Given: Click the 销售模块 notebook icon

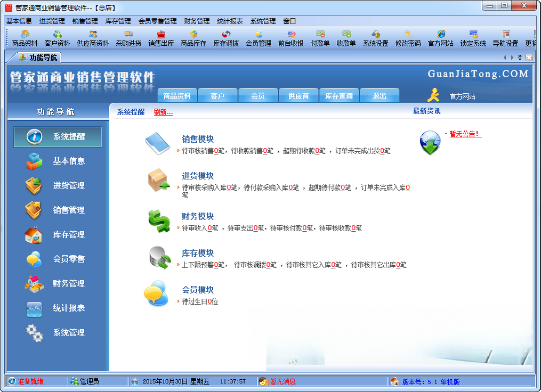Looking at the screenshot, I should click(x=157, y=143).
